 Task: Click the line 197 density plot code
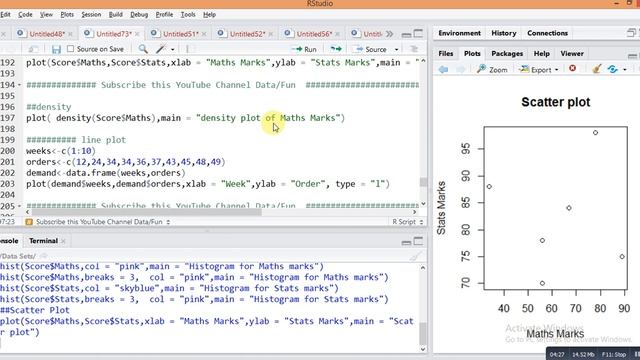(x=186, y=118)
